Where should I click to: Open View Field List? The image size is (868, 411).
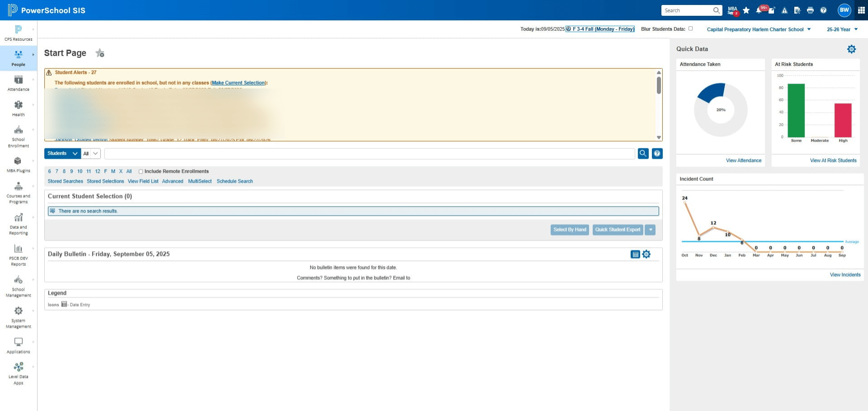coord(143,182)
